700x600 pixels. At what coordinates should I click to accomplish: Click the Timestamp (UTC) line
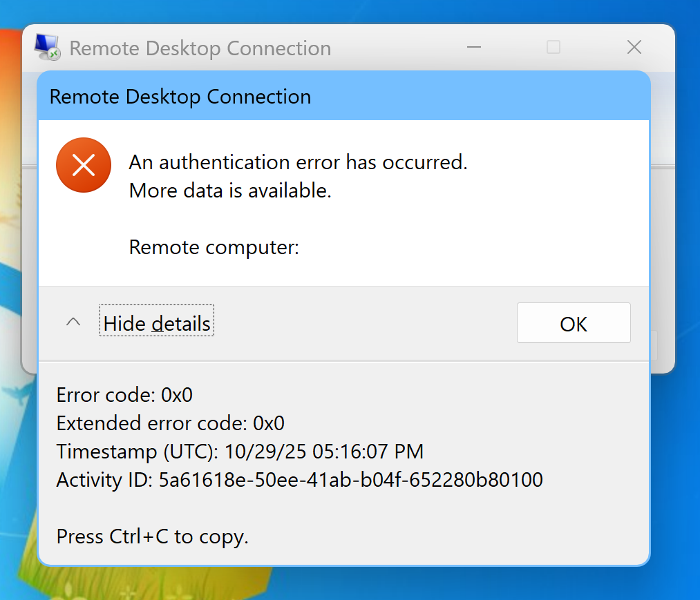tap(240, 452)
